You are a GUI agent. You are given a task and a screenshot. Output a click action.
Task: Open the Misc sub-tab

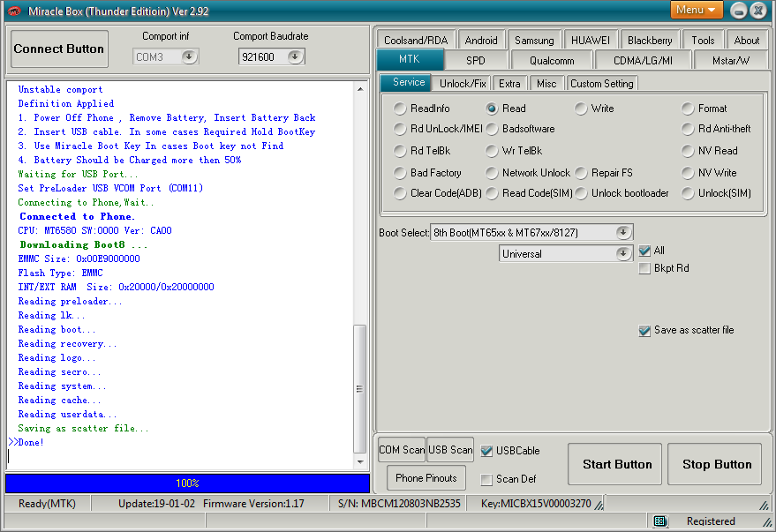[x=546, y=84]
